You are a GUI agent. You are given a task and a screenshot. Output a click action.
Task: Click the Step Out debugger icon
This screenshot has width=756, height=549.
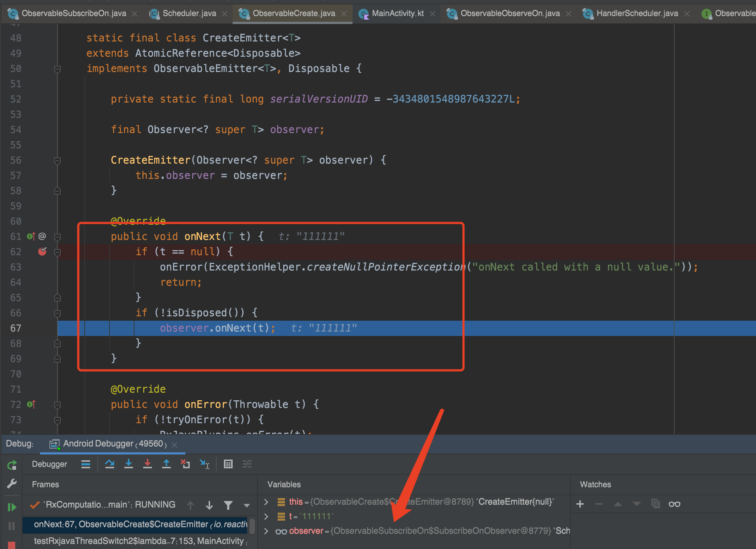click(166, 464)
